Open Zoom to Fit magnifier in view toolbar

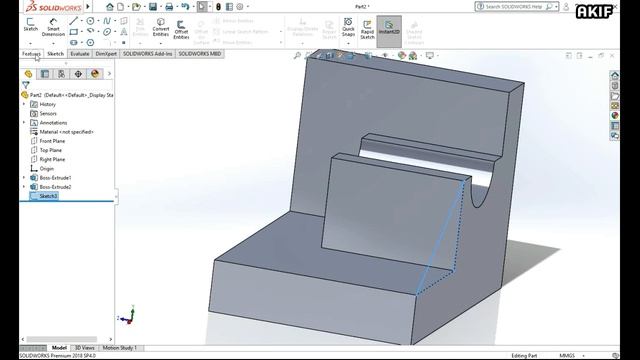pos(297,56)
